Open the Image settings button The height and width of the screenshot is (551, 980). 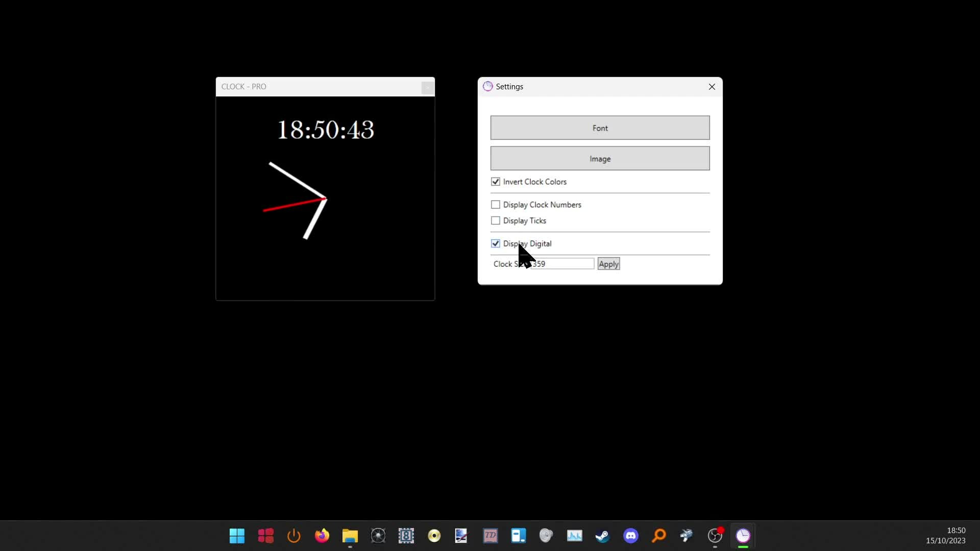pos(600,159)
